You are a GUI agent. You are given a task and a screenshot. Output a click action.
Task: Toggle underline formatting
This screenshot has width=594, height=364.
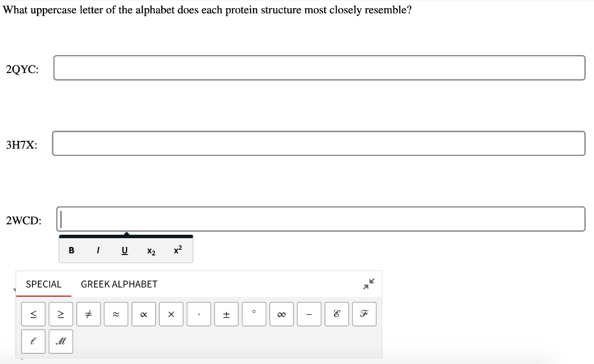[x=124, y=250]
